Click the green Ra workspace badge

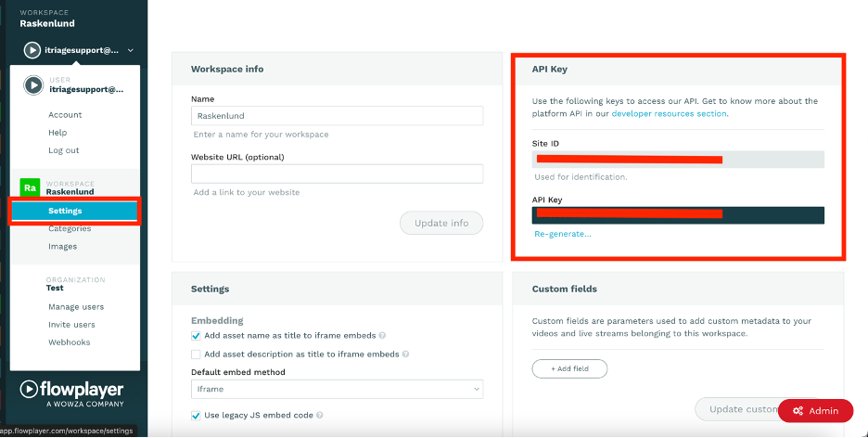coord(30,187)
